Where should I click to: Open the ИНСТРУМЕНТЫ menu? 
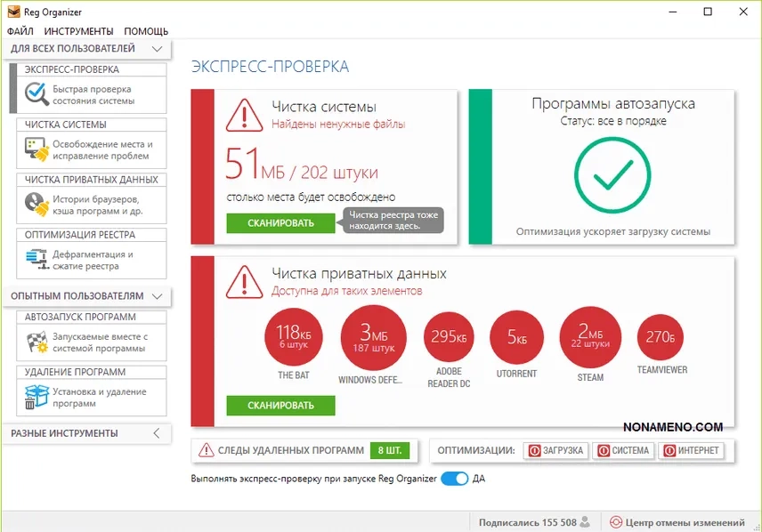78,31
